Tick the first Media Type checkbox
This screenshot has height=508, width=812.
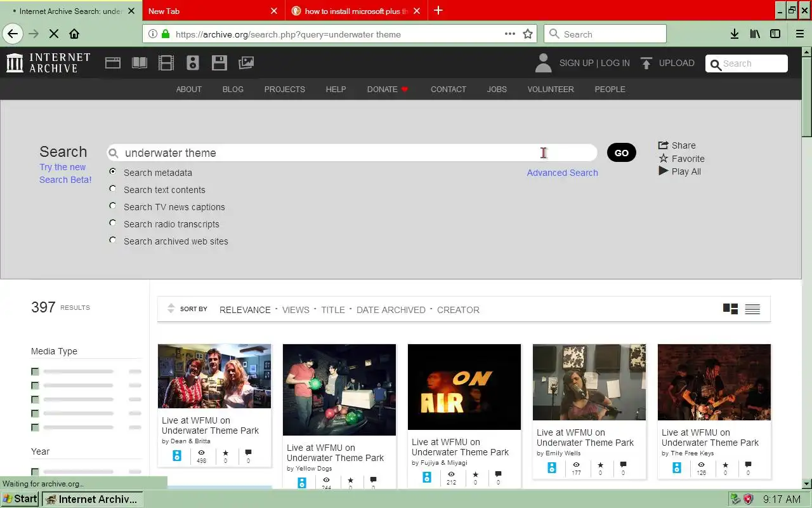pyautogui.click(x=35, y=371)
